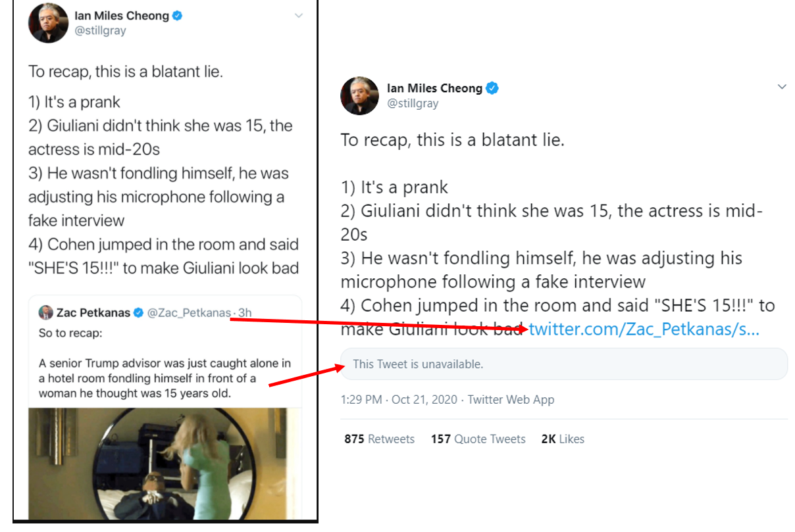View the 875 Retweets list
The height and width of the screenshot is (532, 795).
click(379, 439)
